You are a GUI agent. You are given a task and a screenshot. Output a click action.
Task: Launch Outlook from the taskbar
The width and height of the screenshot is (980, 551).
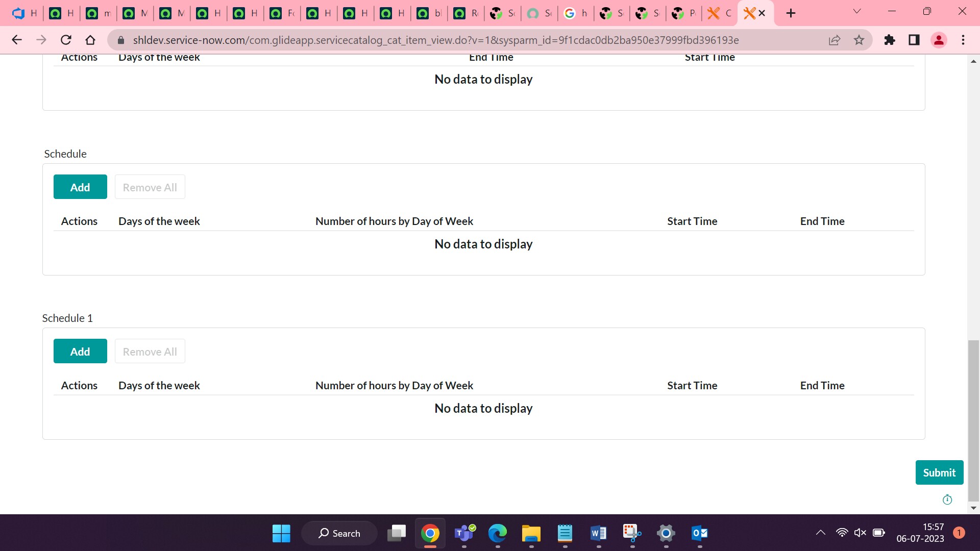pos(699,533)
